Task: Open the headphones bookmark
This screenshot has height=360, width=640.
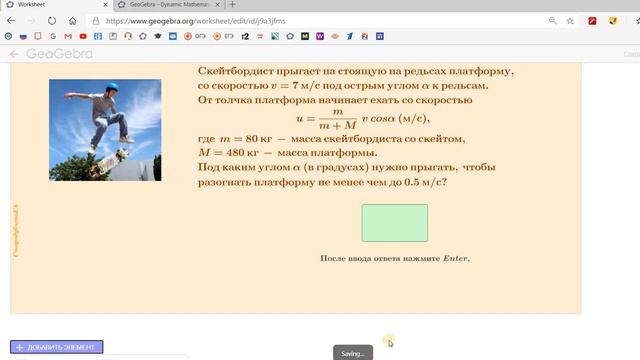Action: point(128,36)
